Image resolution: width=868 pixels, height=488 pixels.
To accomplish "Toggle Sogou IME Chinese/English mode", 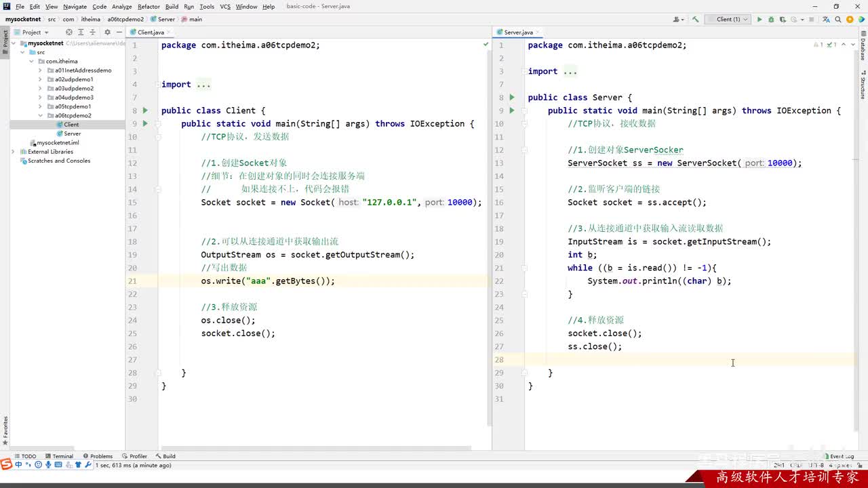I will 18,465.
